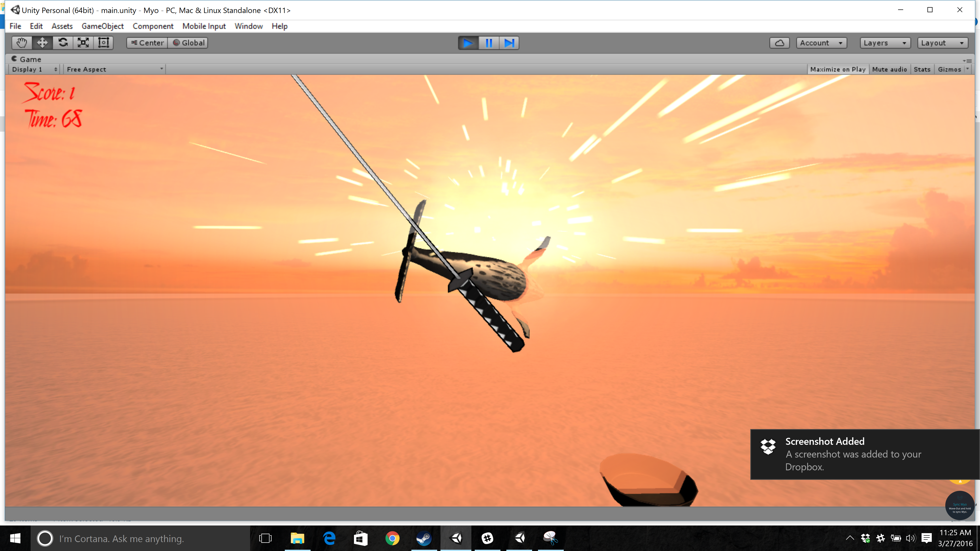Toggle Center pivot mode

tap(147, 43)
